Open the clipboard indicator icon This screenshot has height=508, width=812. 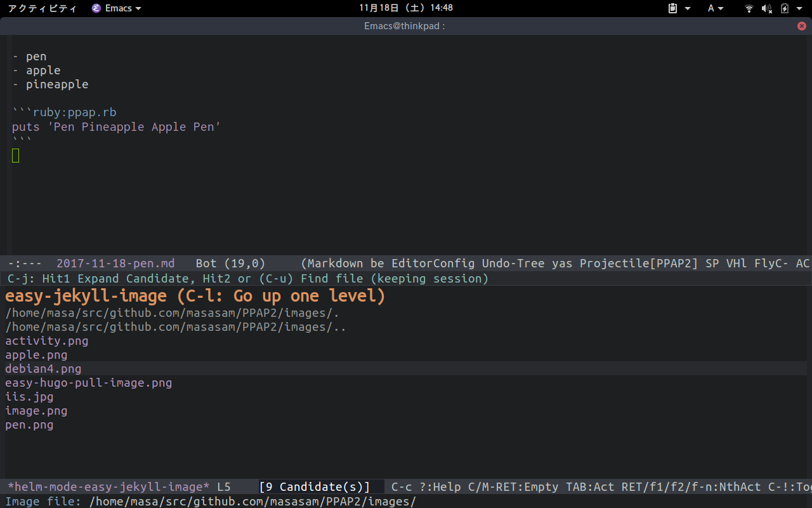[673, 8]
